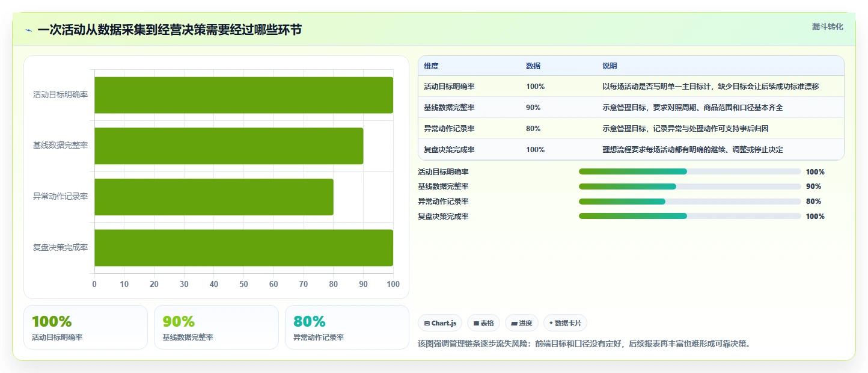Select the 表格 tag
868x373 pixels.
pyautogui.click(x=483, y=323)
